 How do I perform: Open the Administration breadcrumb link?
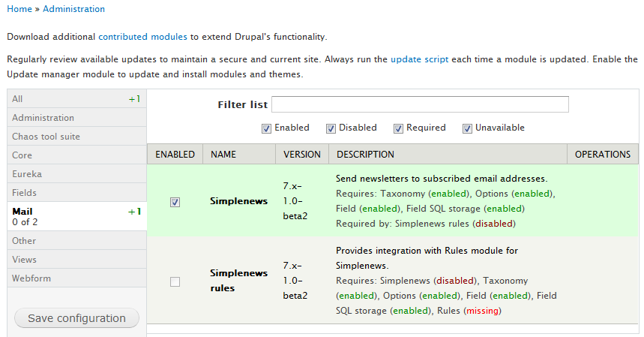[x=73, y=9]
